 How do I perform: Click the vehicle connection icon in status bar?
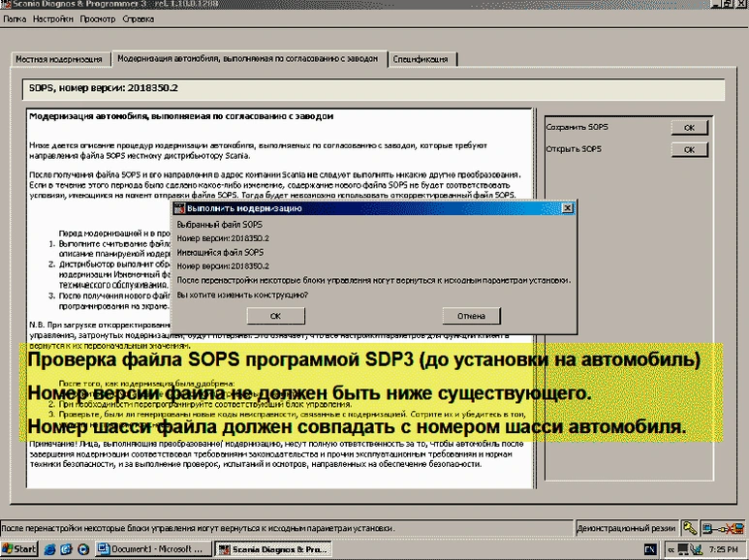[x=721, y=528]
